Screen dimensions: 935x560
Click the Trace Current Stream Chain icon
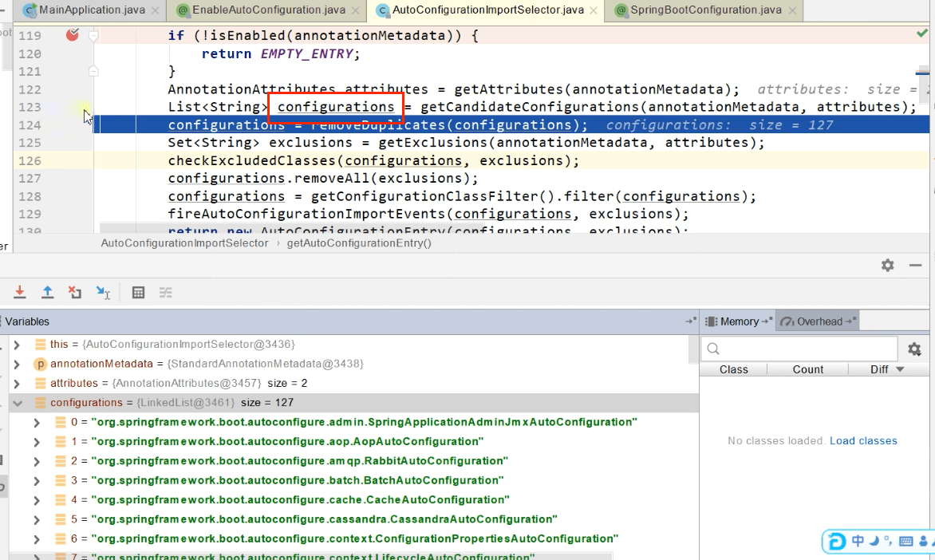pyautogui.click(x=166, y=293)
